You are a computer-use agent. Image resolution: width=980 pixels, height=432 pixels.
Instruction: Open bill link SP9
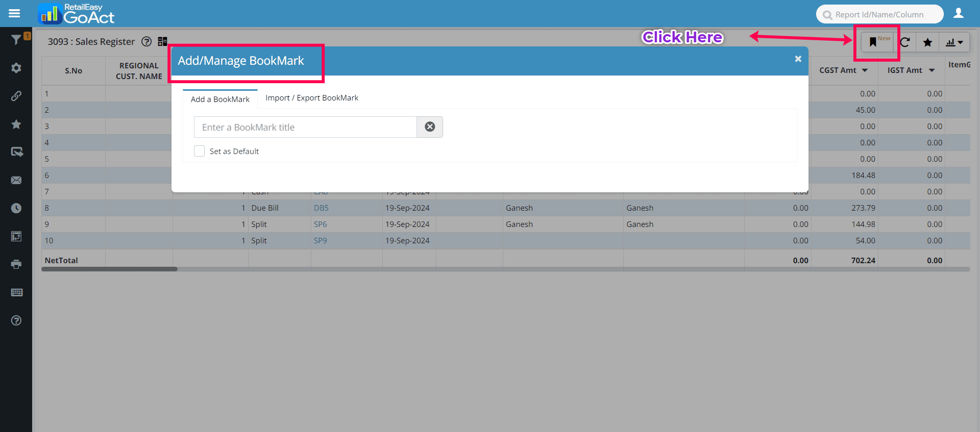click(x=320, y=241)
